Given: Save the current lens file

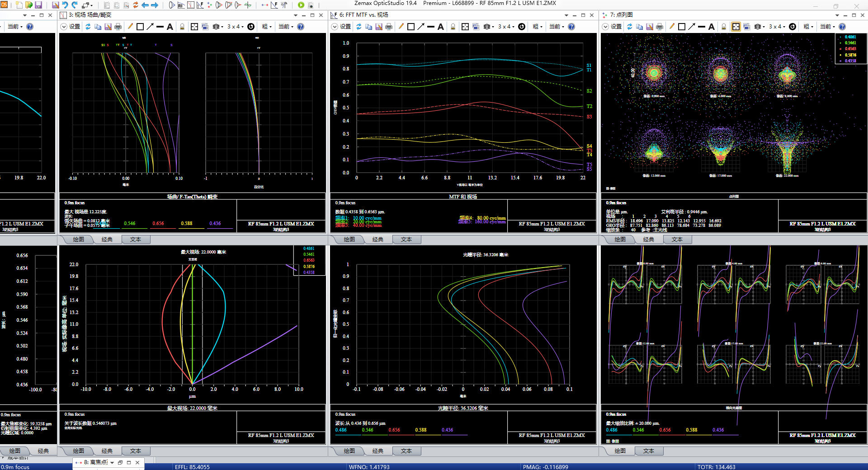Looking at the screenshot, I should [x=38, y=5].
